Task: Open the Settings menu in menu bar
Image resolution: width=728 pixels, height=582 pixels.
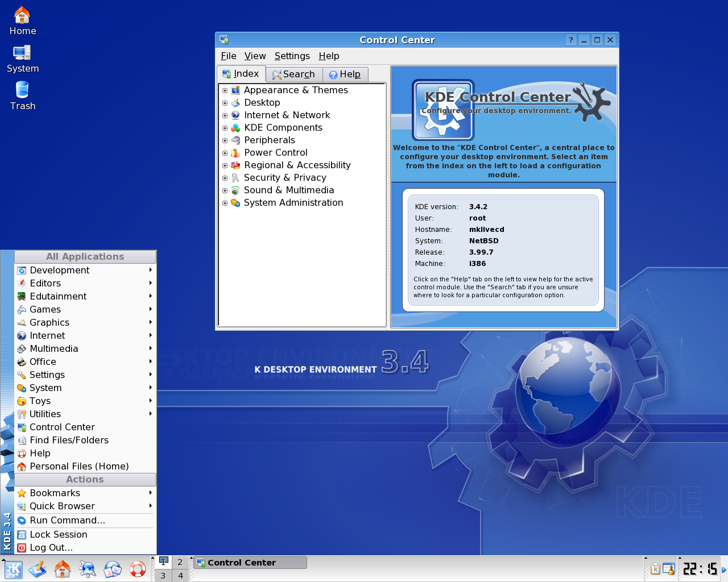Action: (292, 56)
